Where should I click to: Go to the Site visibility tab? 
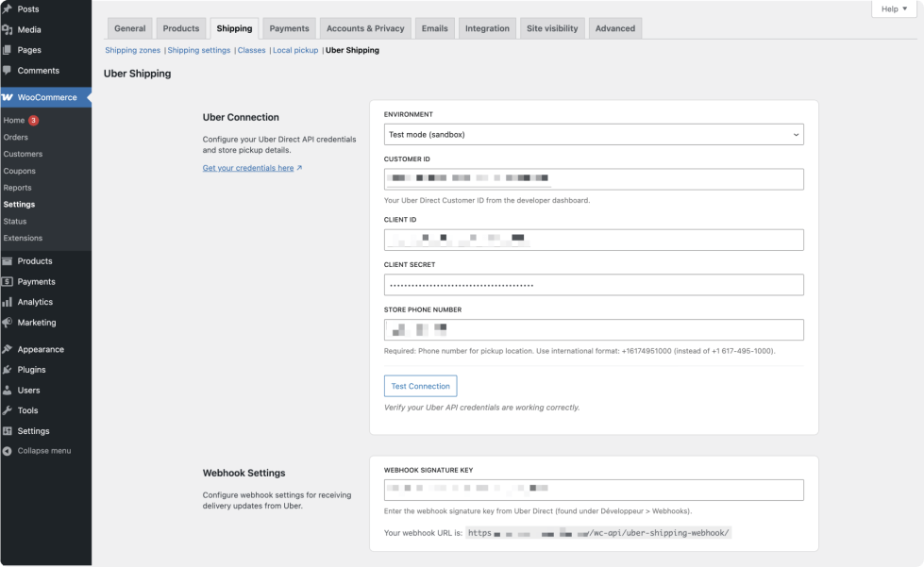coord(552,28)
